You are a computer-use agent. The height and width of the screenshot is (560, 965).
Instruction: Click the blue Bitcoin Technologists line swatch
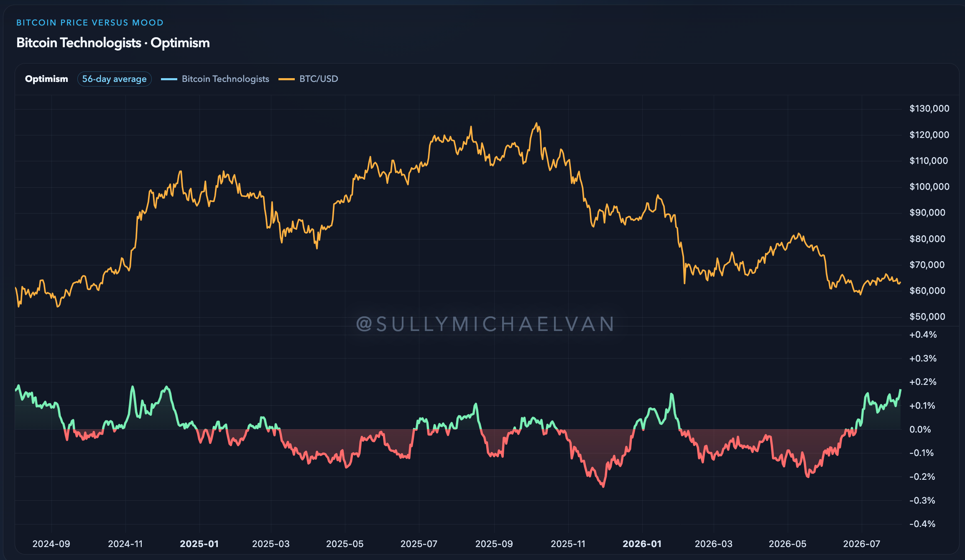tap(169, 79)
